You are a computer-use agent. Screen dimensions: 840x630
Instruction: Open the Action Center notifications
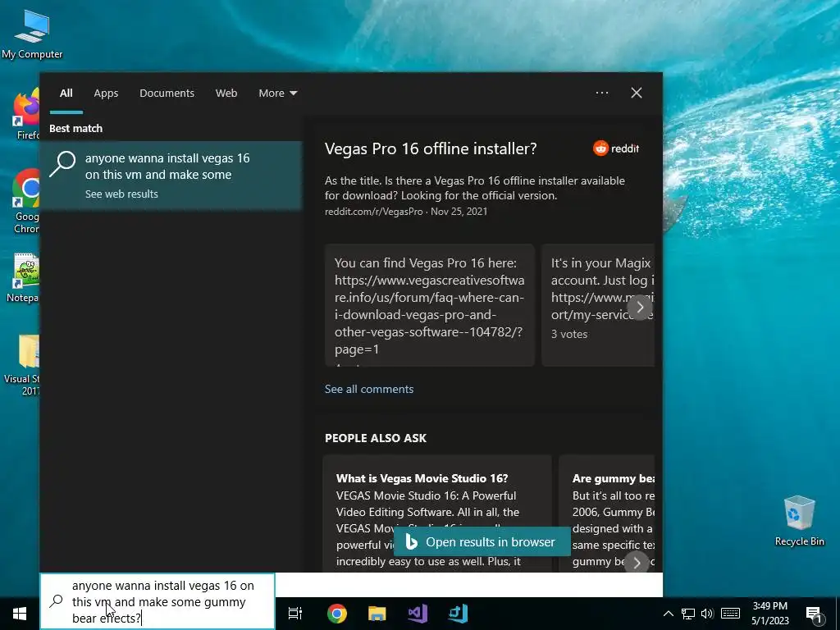(814, 614)
